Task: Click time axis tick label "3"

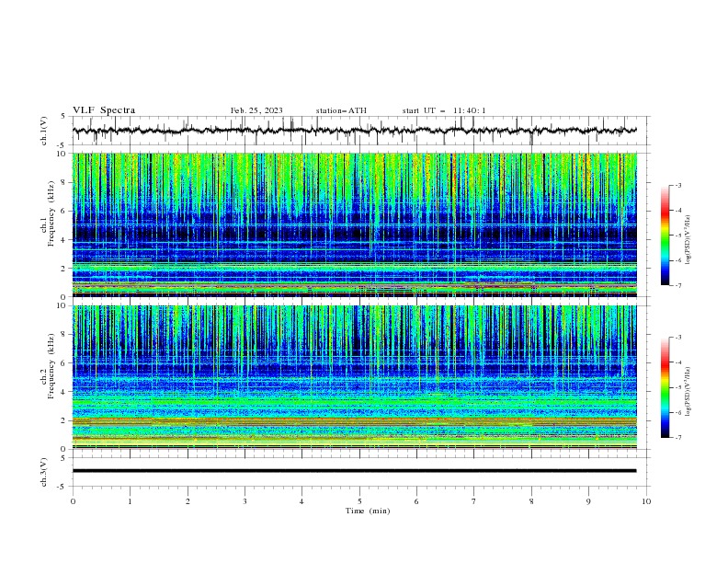Action: pos(245,501)
